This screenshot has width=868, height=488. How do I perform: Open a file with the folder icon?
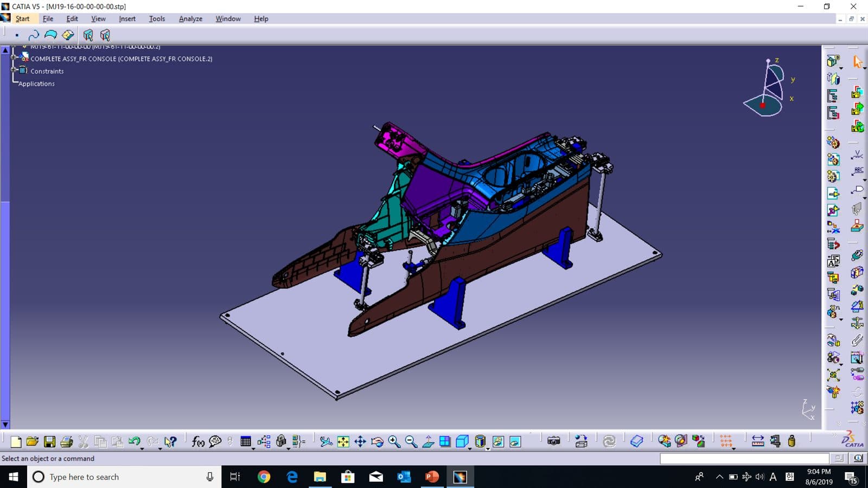(33, 442)
